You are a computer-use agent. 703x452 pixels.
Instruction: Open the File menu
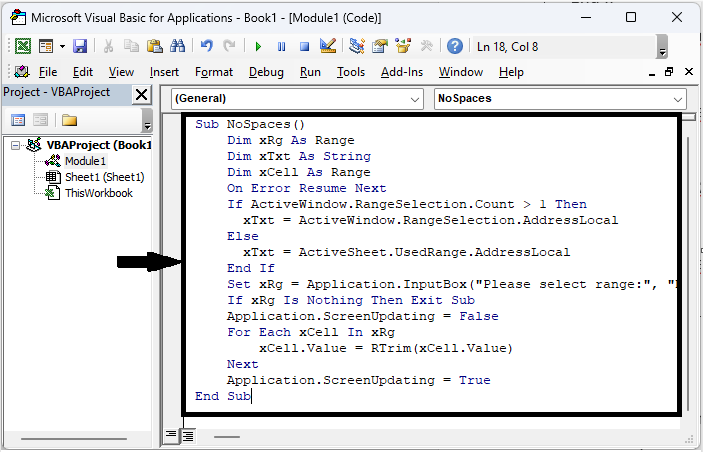48,72
